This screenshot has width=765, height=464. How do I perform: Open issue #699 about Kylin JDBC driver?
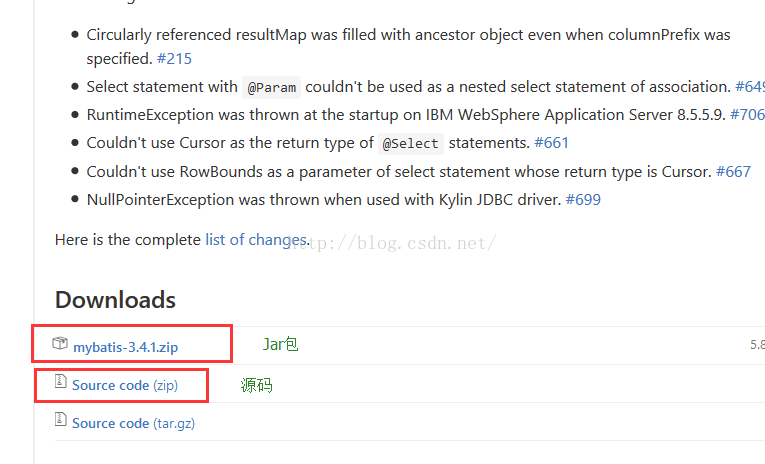click(x=583, y=200)
